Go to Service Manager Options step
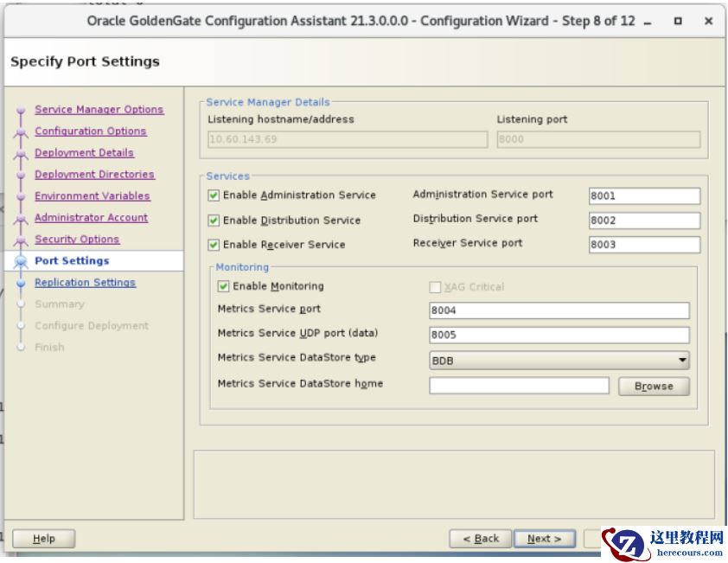The image size is (728, 563). (99, 110)
